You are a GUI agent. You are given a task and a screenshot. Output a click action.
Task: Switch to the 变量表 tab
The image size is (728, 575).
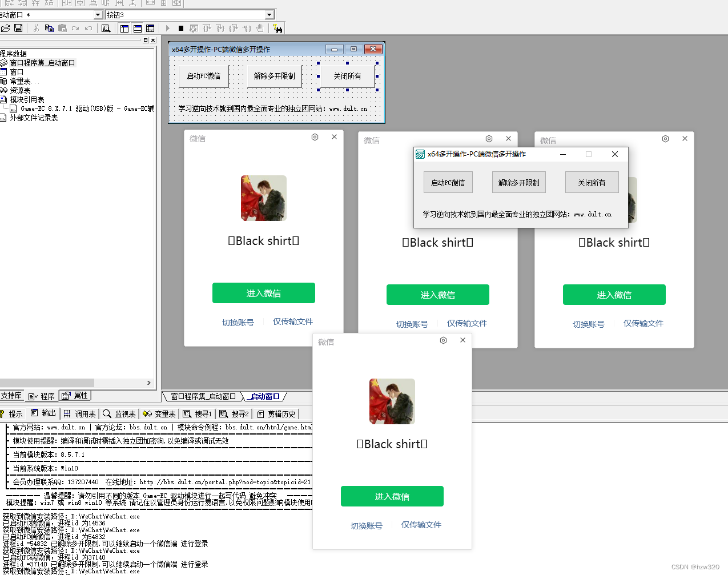(159, 414)
